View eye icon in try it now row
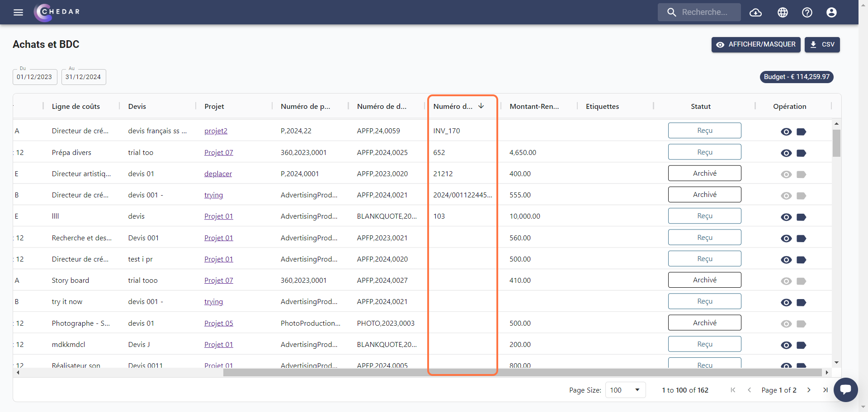Screen dimensions: 868x412 point(786,303)
